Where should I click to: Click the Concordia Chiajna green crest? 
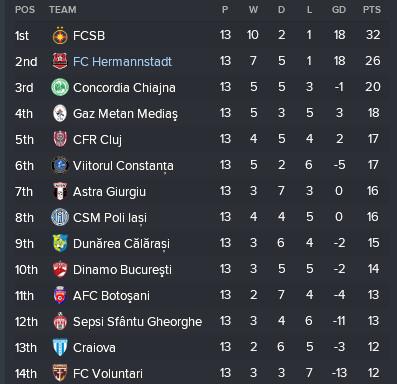pyautogui.click(x=60, y=87)
